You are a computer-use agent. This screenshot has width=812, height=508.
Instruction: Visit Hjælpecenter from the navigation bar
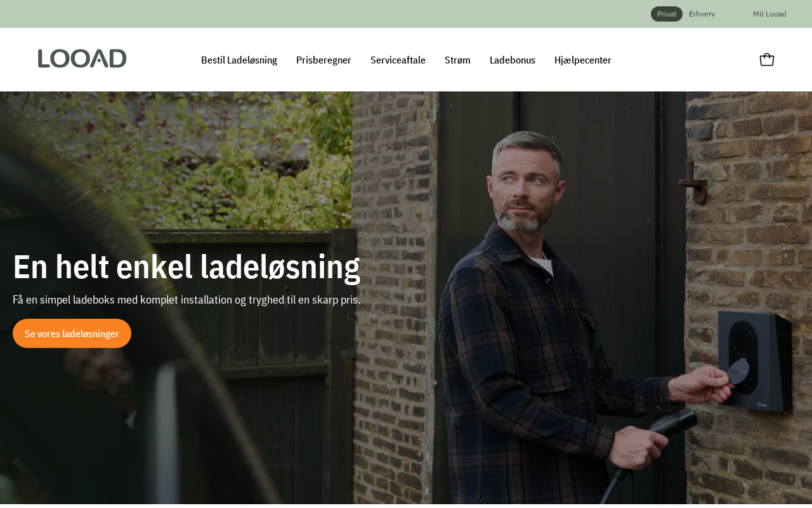(x=583, y=60)
